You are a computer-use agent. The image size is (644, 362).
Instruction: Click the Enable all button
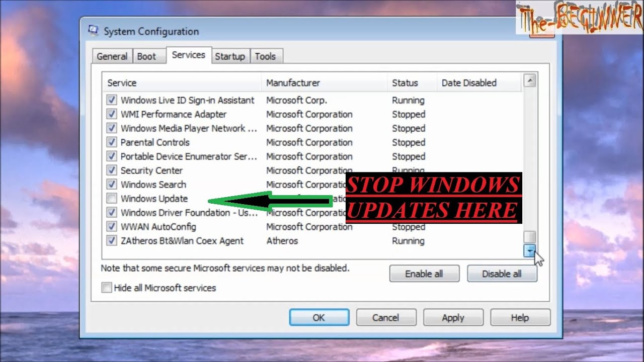click(x=424, y=274)
